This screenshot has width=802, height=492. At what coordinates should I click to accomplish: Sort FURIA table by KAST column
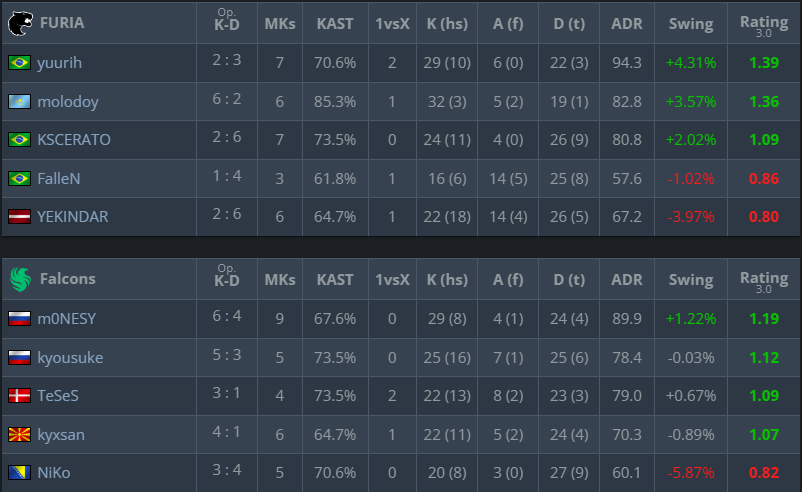335,24
